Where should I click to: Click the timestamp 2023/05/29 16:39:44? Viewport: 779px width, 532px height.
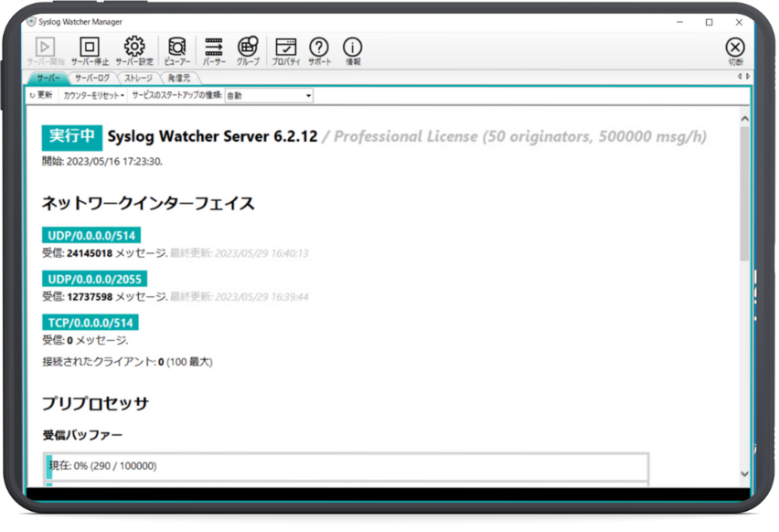point(261,297)
